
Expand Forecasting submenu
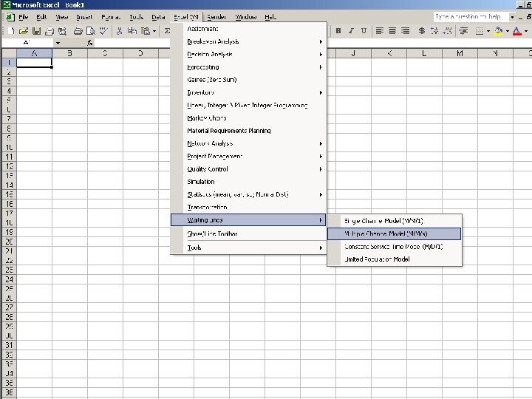[248, 67]
